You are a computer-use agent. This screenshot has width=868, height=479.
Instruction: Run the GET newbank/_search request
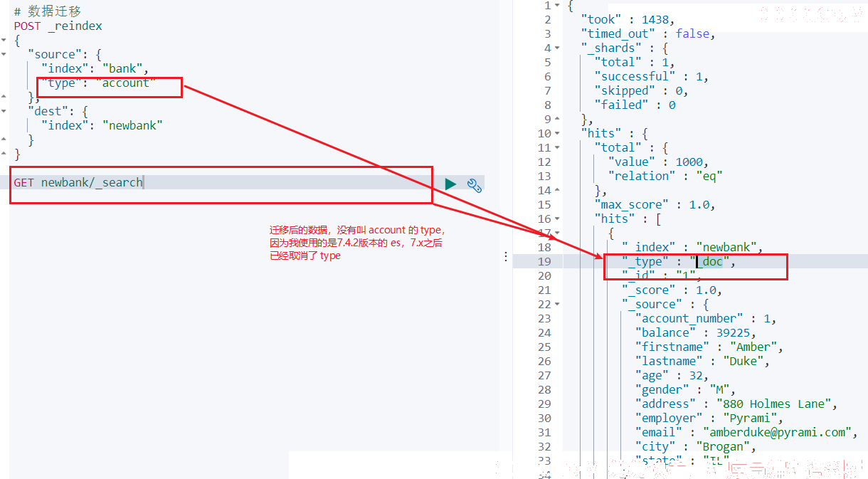click(x=450, y=184)
